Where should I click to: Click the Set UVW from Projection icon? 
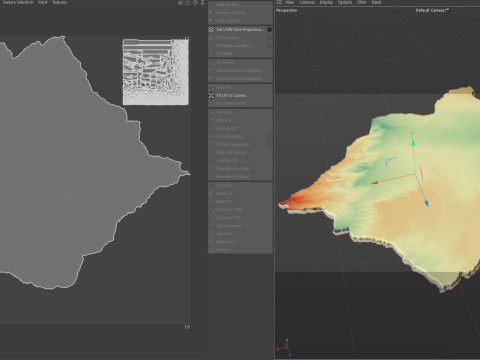tap(211, 30)
